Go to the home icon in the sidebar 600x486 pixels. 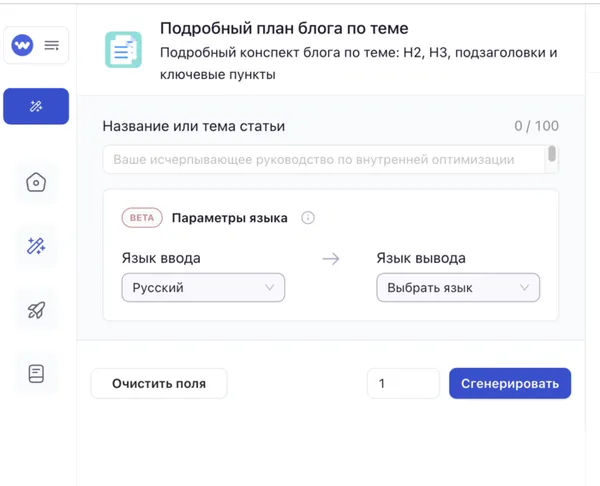click(36, 183)
